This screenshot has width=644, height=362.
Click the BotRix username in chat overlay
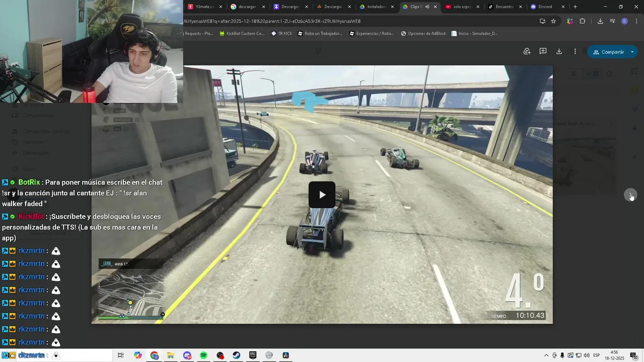(29, 183)
